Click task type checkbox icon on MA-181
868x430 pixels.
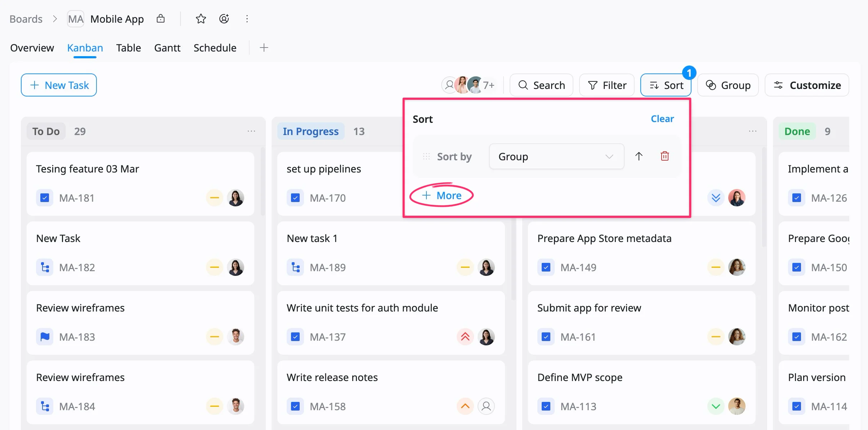tap(45, 198)
